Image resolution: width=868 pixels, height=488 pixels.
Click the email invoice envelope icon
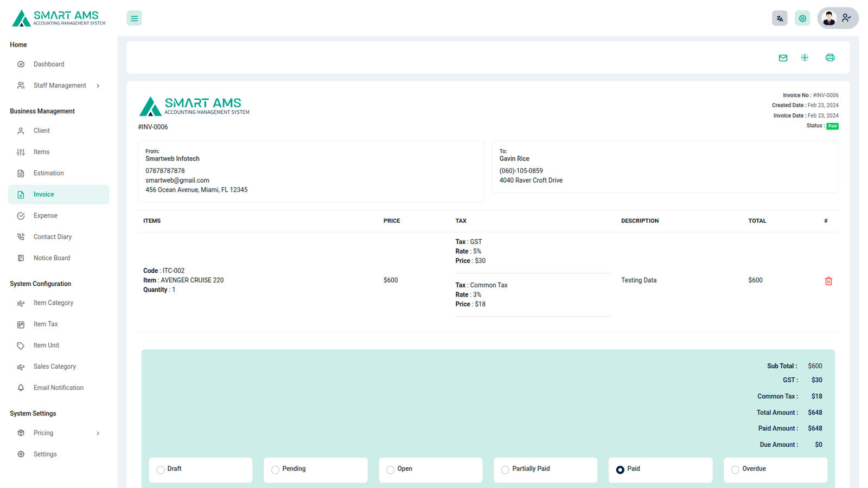pyautogui.click(x=783, y=57)
